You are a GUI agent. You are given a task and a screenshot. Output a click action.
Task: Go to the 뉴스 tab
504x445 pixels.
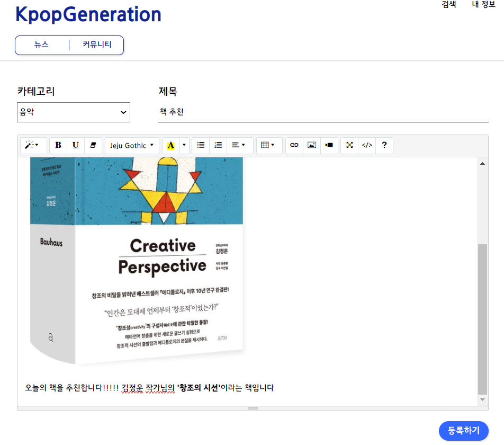tap(42, 44)
